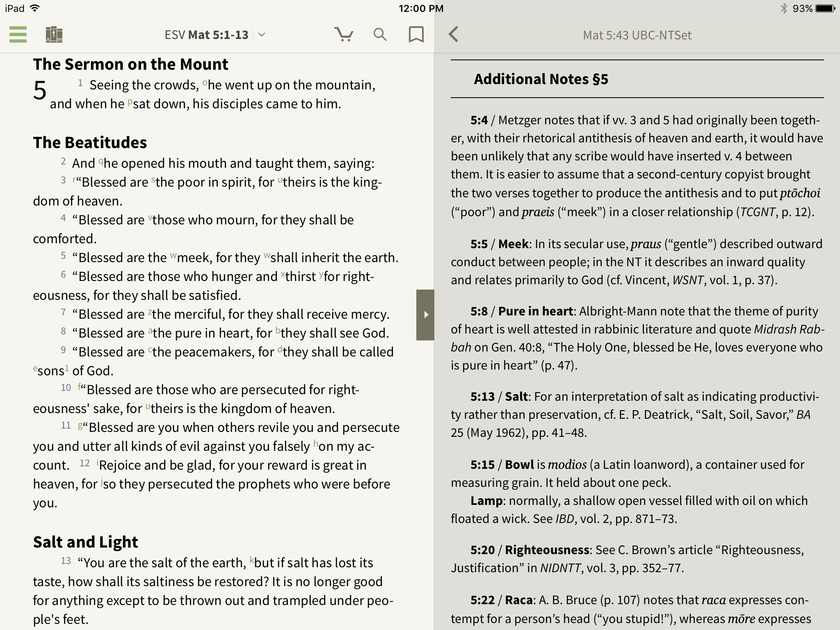Tap verse number 7
The image size is (840, 630).
click(63, 312)
